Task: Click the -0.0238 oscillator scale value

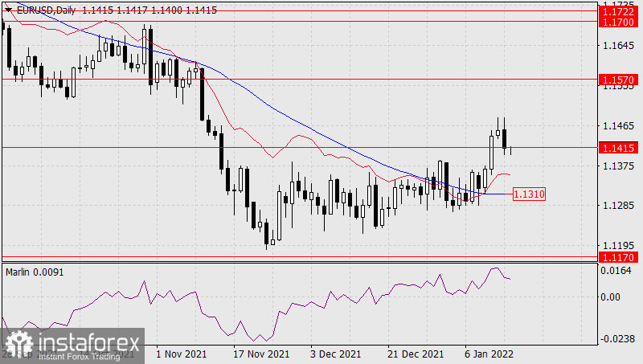Action: tap(616, 339)
